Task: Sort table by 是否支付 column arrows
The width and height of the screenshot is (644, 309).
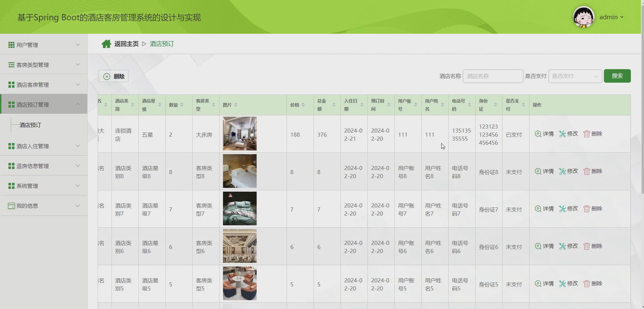Action: pyautogui.click(x=523, y=105)
